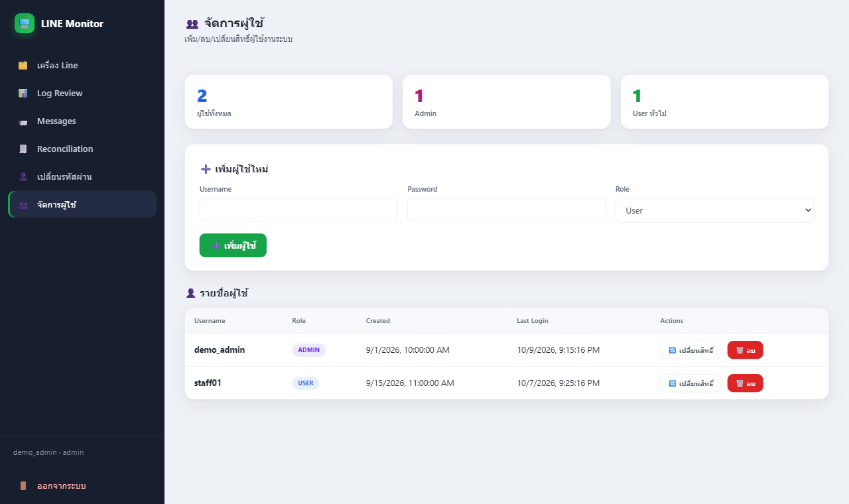Click the person icon beside เปลี่ยนรหัสผ่าน
849x504 pixels.
click(23, 177)
